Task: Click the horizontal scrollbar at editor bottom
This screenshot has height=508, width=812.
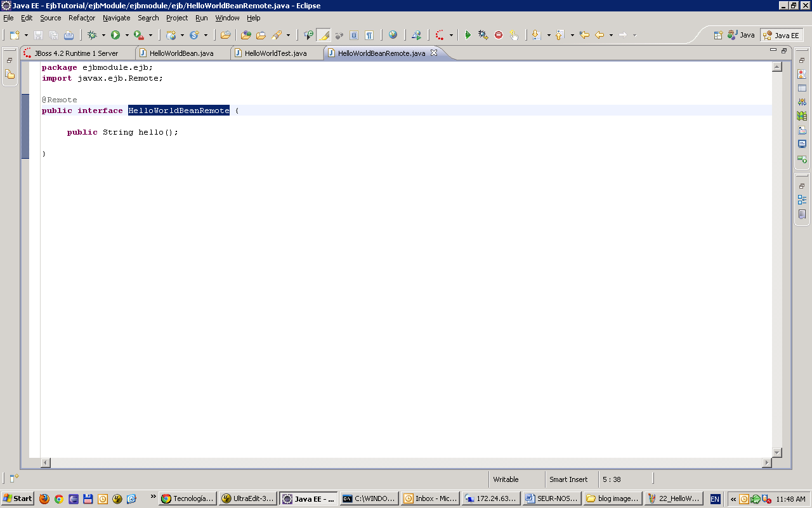Action: click(406, 462)
